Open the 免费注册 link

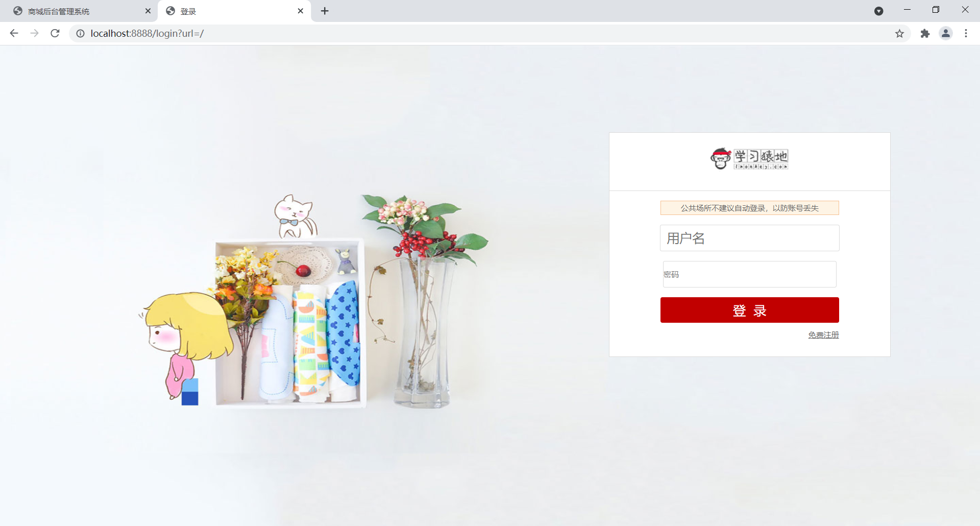823,335
